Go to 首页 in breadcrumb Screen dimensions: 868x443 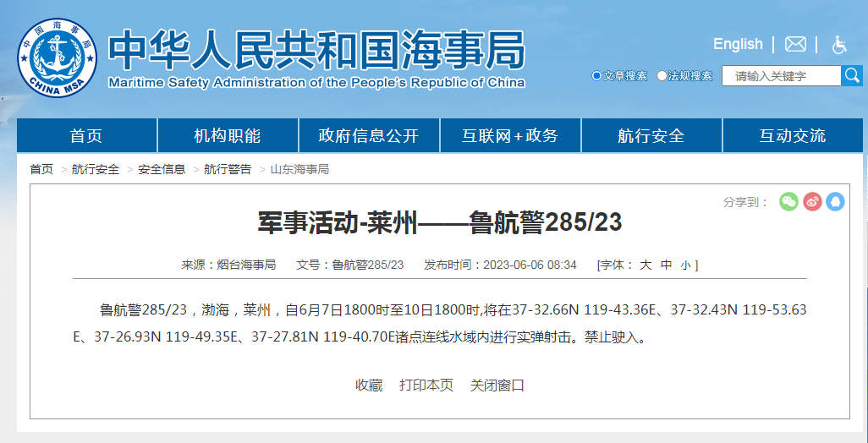(41, 170)
